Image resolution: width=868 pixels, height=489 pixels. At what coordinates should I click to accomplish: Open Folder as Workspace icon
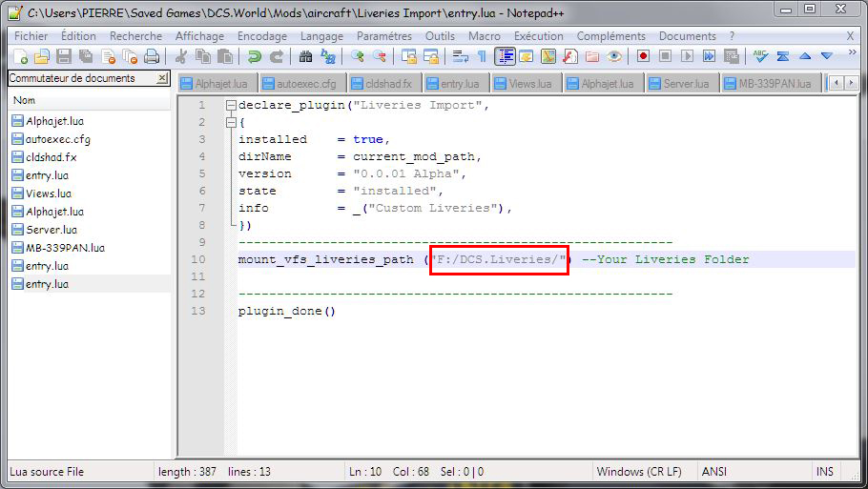click(x=591, y=56)
